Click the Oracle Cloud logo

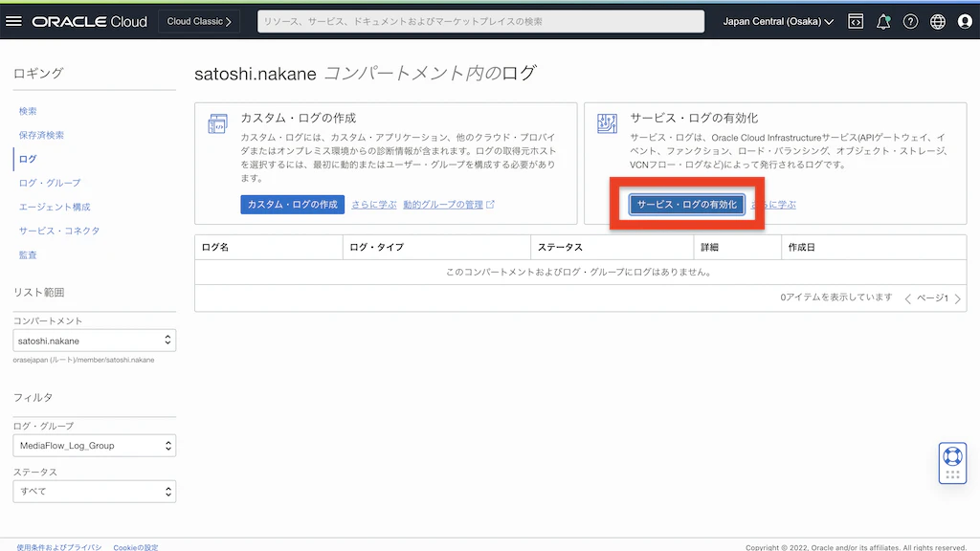click(x=89, y=21)
